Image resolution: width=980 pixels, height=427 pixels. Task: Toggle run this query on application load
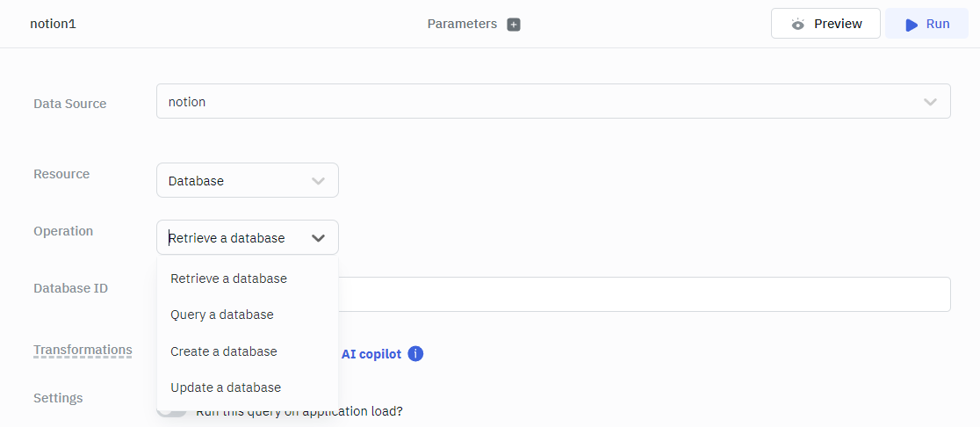point(172,411)
